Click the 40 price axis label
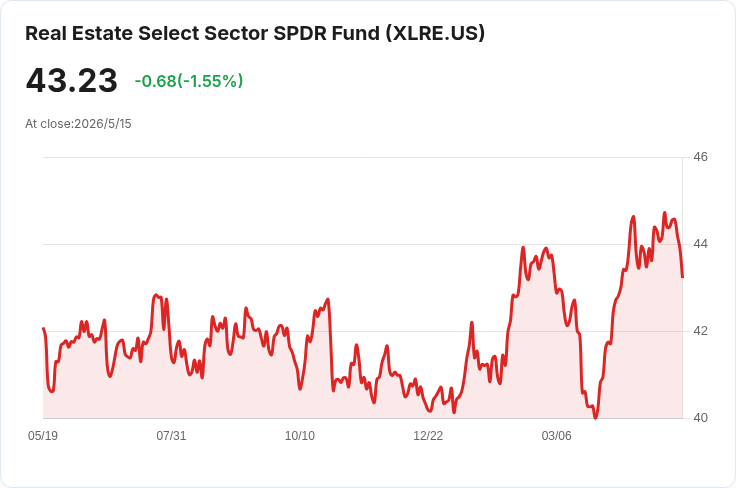736x488 pixels. 700,418
